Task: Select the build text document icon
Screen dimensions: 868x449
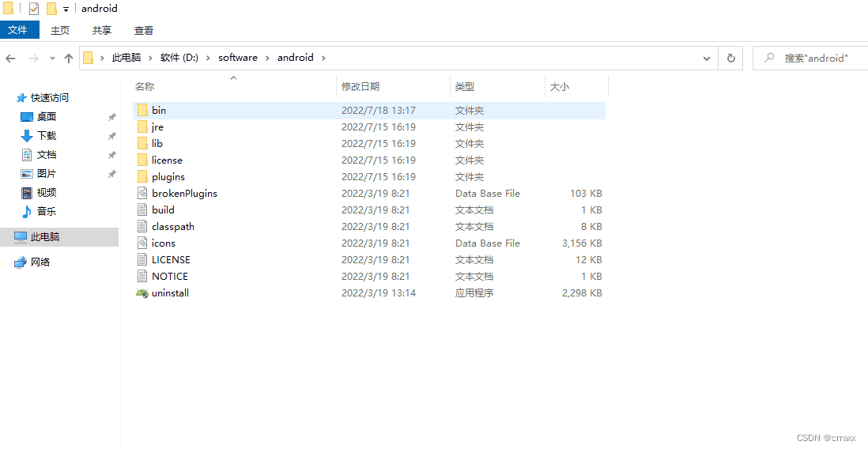Action: pyautogui.click(x=142, y=209)
